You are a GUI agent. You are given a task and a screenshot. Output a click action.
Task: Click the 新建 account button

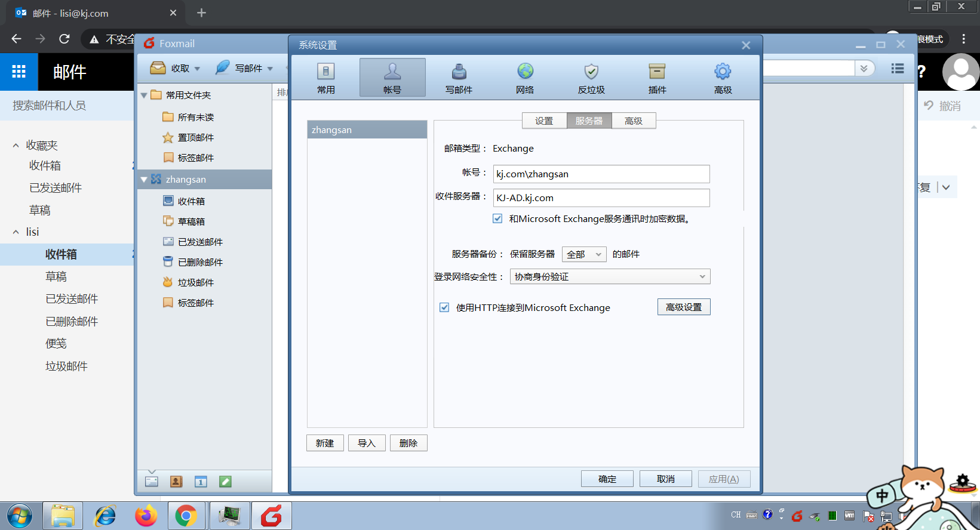click(325, 443)
